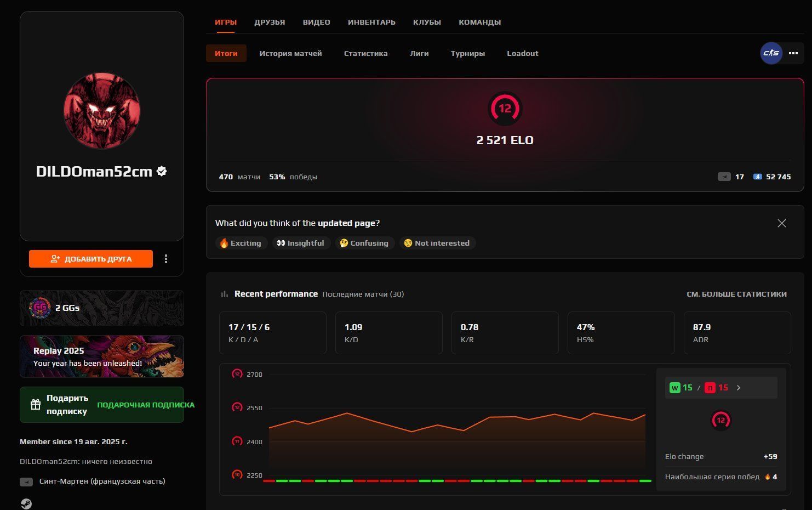Screen dimensions: 812x510
Task: Open the СМ. БОЛЬШЕ СТАТИСТИКИ link
Action: (x=736, y=294)
